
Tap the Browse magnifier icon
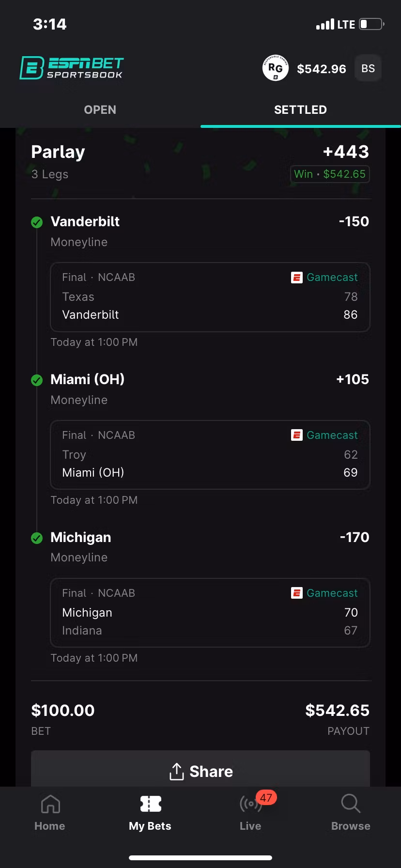(351, 804)
